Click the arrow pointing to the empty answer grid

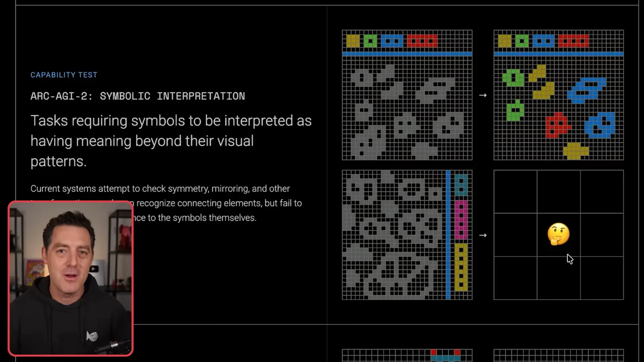[483, 235]
